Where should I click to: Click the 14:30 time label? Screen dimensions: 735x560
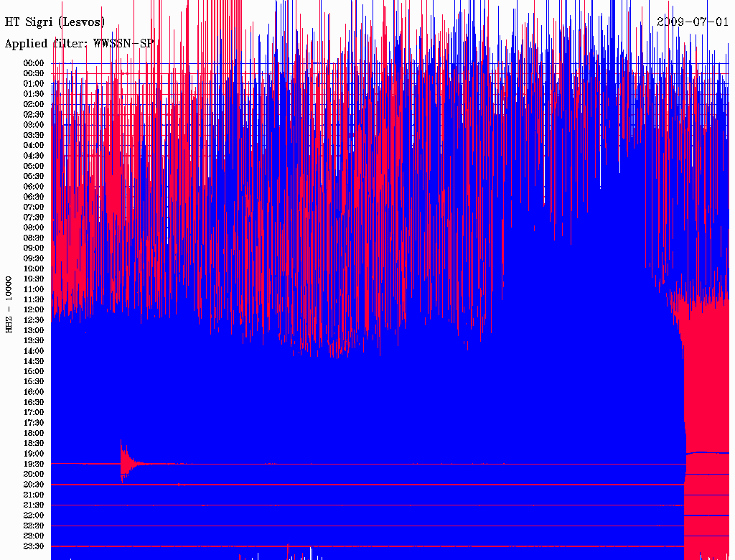tap(34, 361)
